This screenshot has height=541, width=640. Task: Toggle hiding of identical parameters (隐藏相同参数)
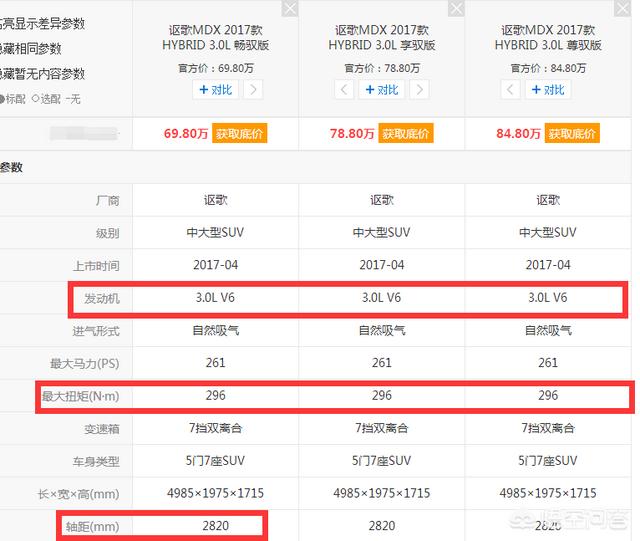pos(30,49)
